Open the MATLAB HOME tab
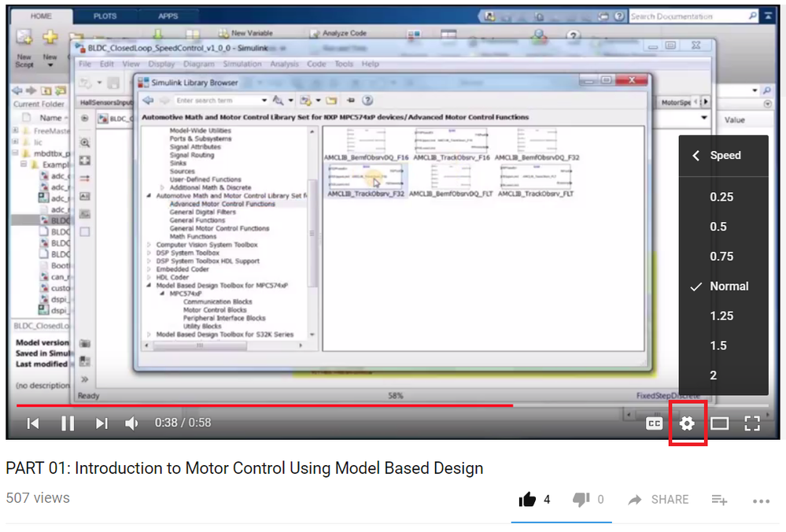Screen dimensions: 786x532 [41, 16]
